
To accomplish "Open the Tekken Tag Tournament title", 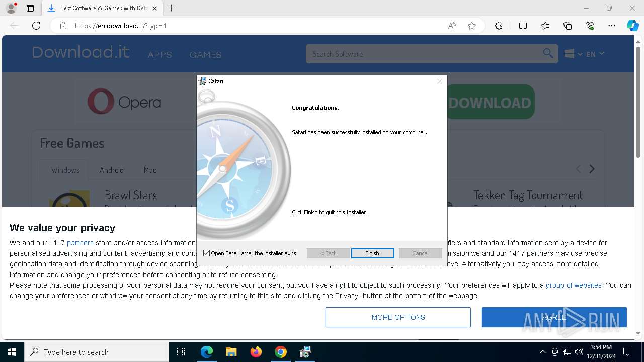I will [x=528, y=195].
